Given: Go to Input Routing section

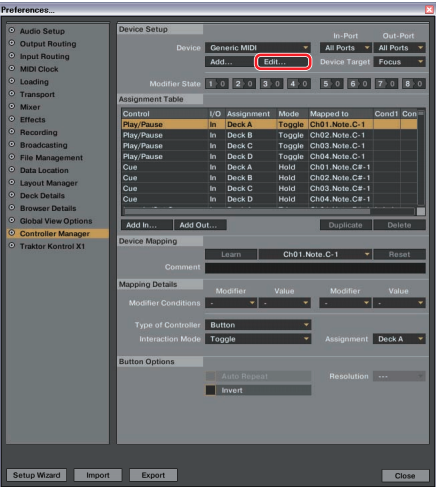Looking at the screenshot, I should point(44,56).
